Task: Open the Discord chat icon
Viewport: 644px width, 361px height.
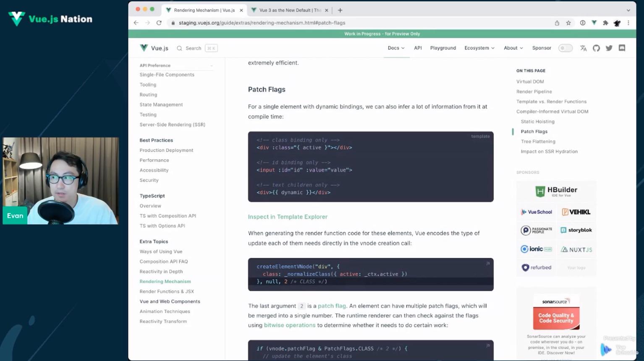Action: pos(622,48)
